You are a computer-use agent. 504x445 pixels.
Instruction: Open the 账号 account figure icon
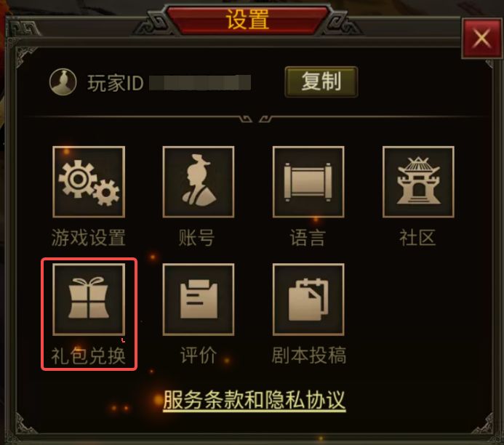point(199,182)
